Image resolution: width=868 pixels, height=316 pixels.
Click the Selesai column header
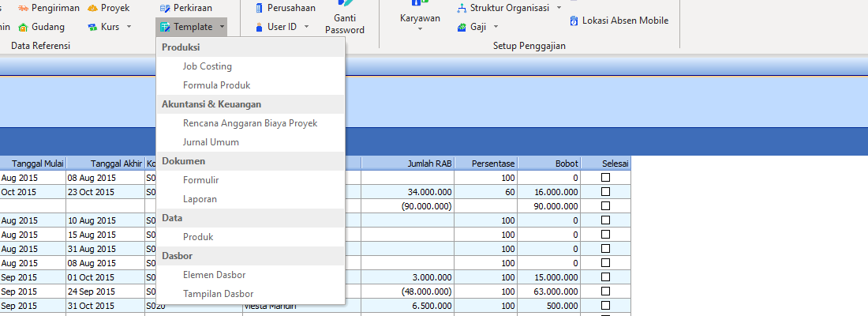pos(605,164)
